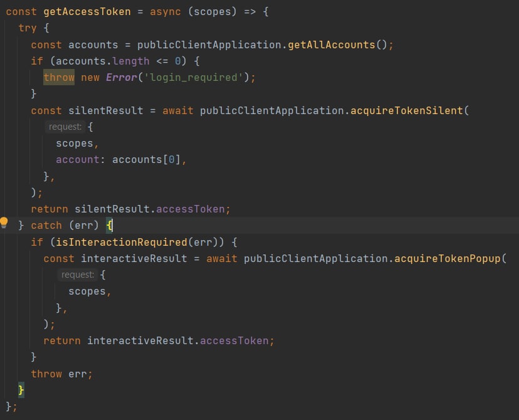This screenshot has height=420, width=519.
Task: Click the 'request:' inlay hint under acquireTokenSilent
Action: [65, 127]
